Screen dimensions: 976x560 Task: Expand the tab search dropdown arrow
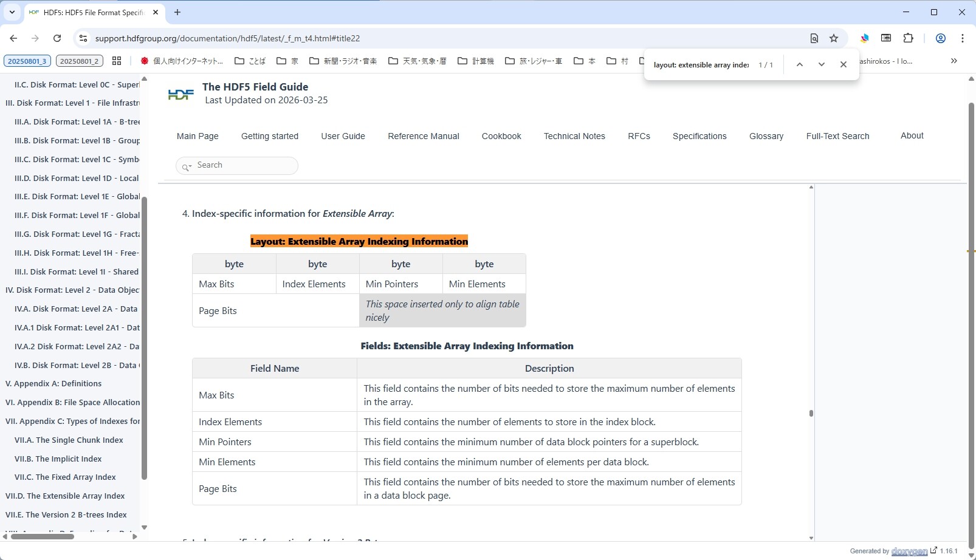tap(12, 12)
